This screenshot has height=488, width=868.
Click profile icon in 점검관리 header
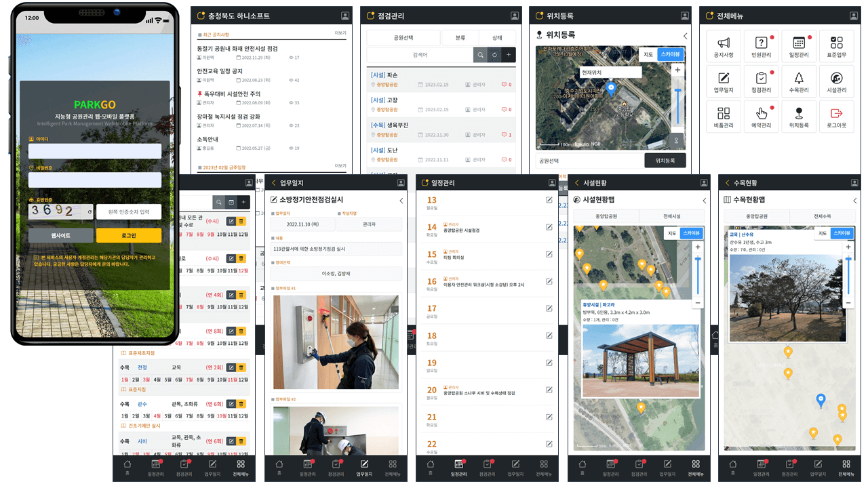515,16
